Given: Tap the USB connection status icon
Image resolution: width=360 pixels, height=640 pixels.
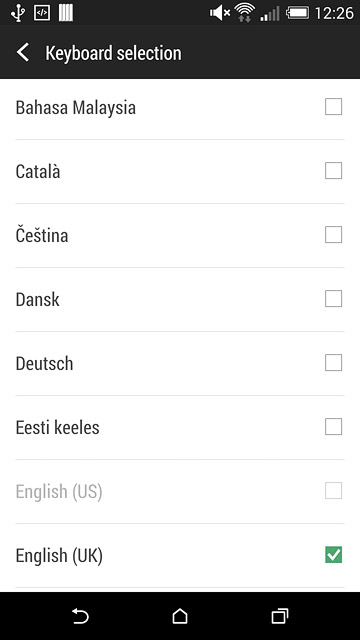Looking at the screenshot, I should click(18, 13).
